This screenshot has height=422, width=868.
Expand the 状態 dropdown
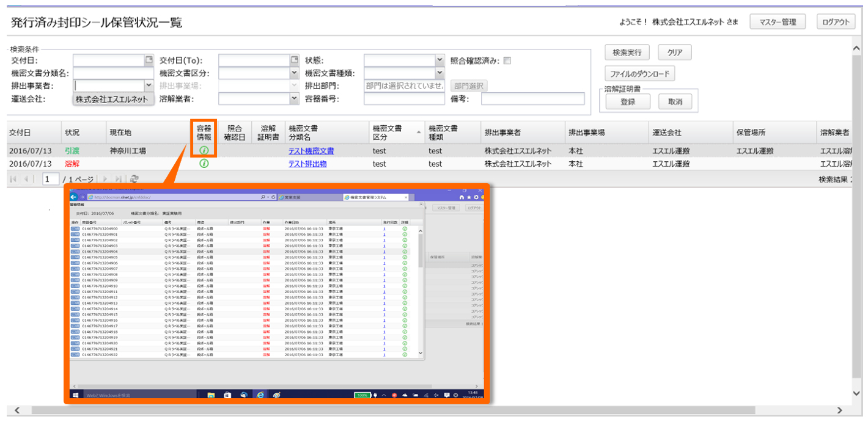(x=440, y=60)
